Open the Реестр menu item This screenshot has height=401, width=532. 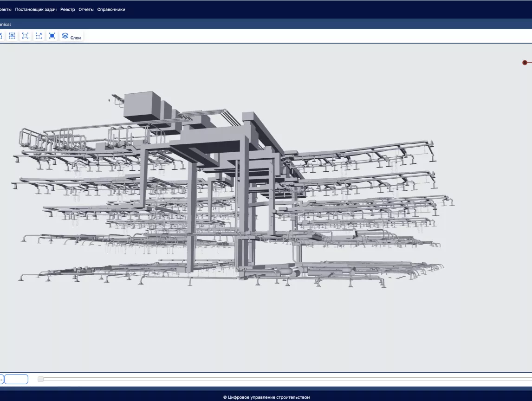(x=67, y=9)
